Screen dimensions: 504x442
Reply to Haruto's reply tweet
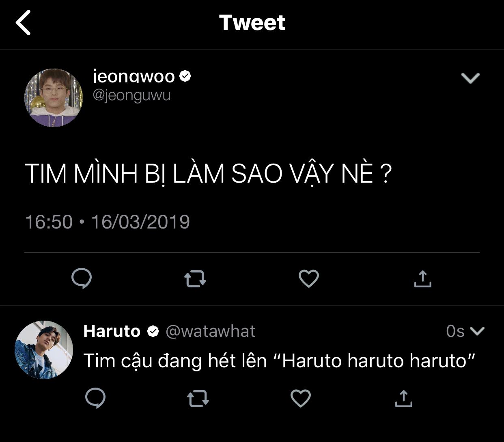tap(95, 398)
